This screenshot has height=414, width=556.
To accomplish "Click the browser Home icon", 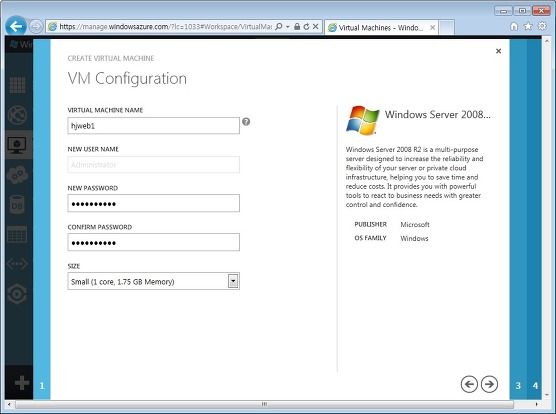I will [x=513, y=27].
